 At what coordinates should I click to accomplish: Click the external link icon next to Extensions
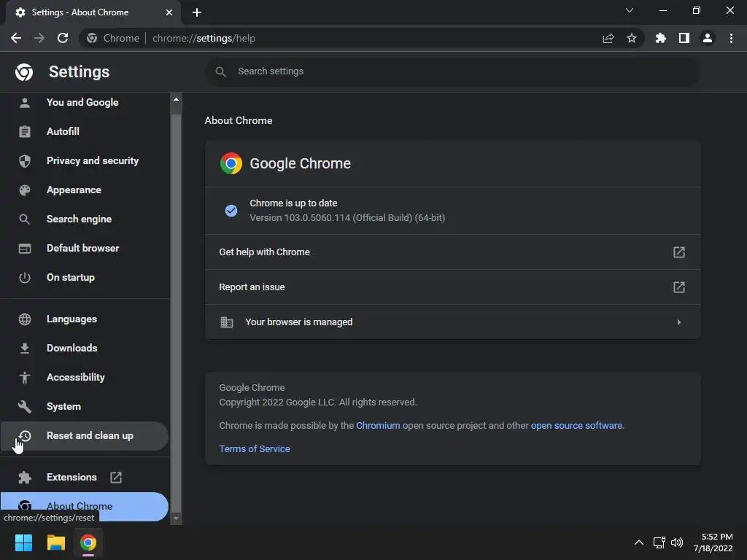[116, 477]
